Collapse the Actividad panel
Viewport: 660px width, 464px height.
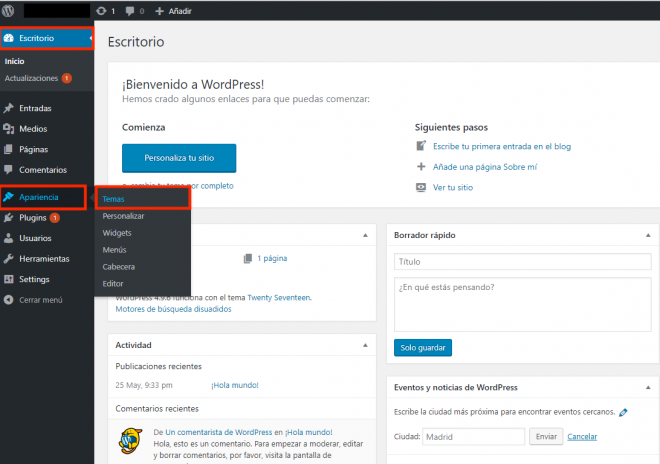tap(365, 345)
